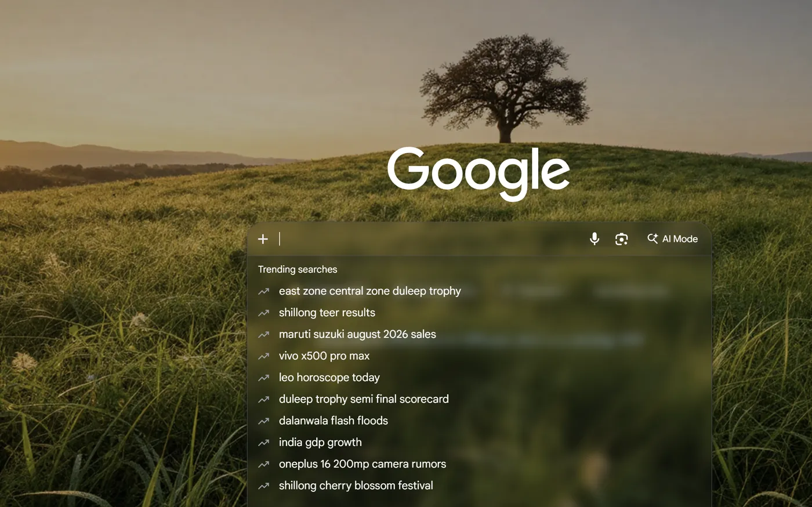
Task: Select 'india gdp growth' suggestion
Action: 479,443
